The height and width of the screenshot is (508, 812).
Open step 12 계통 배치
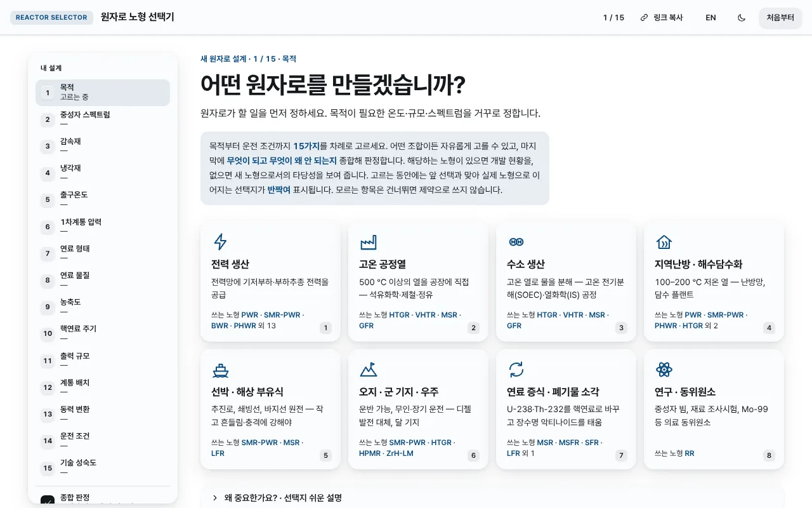[x=103, y=387]
